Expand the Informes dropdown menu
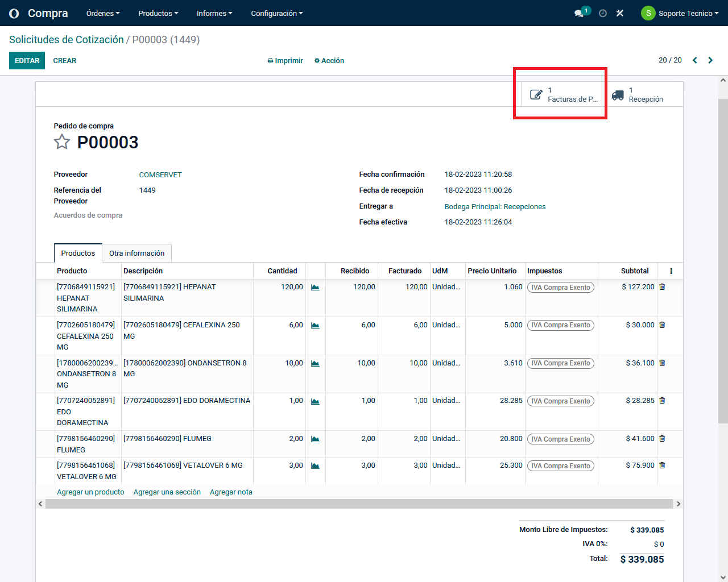The height and width of the screenshot is (582, 728). point(214,13)
